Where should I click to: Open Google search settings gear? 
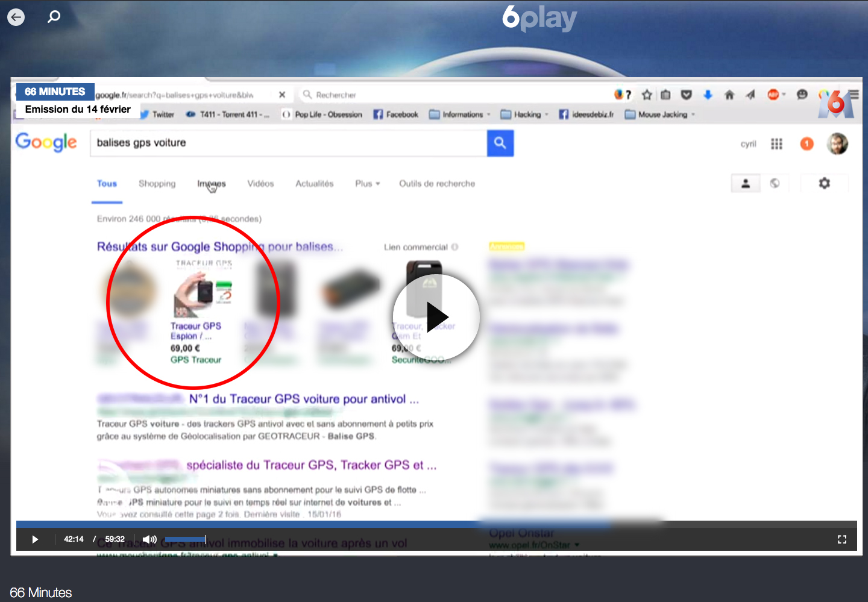824,183
